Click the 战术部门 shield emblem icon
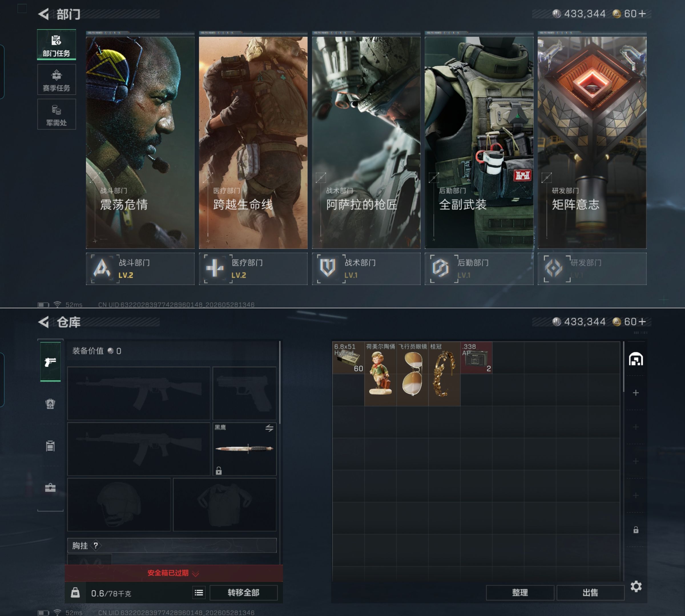 coord(328,268)
